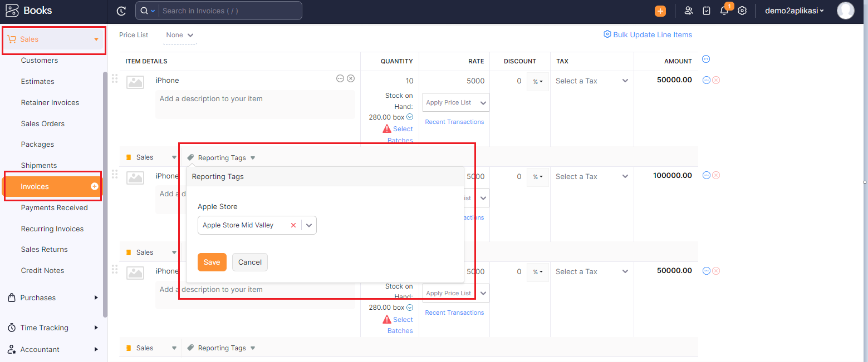This screenshot has width=868, height=362.
Task: Click the drag handle of third line item
Action: [x=115, y=269]
